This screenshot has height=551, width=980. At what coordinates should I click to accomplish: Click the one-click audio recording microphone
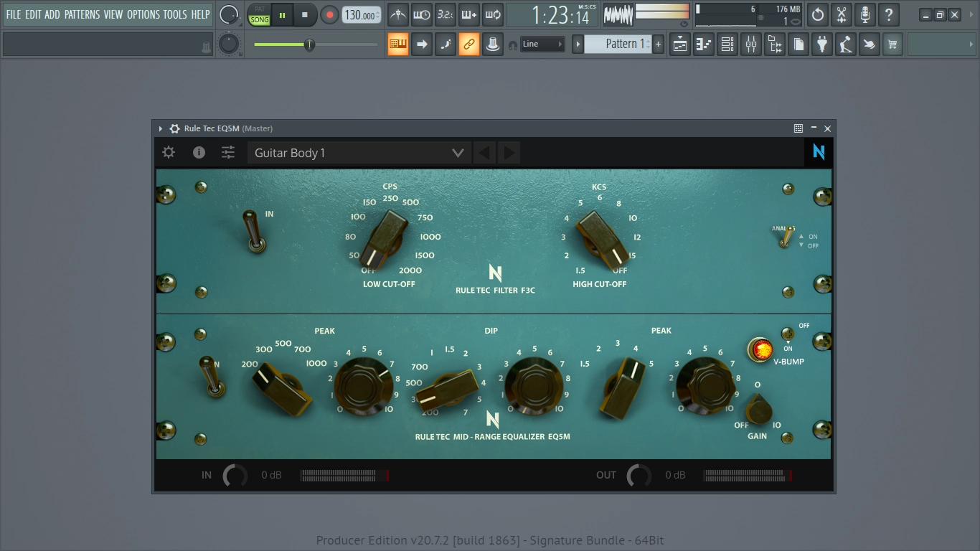tap(865, 14)
